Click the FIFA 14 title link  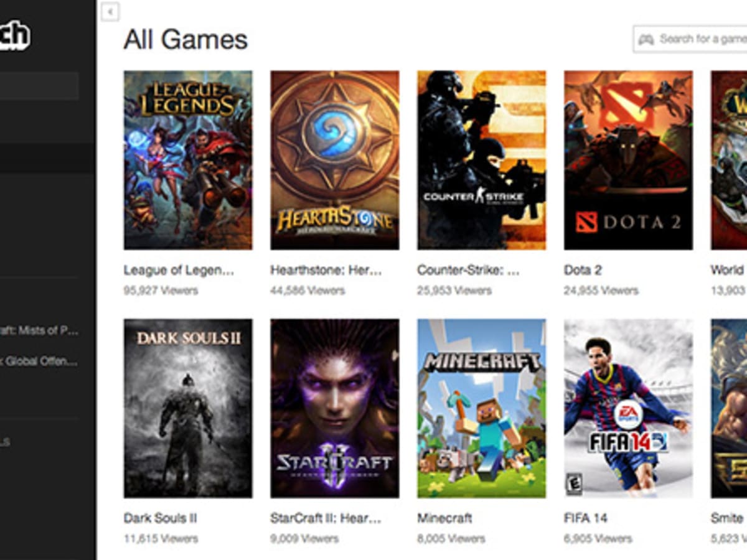[x=586, y=518]
